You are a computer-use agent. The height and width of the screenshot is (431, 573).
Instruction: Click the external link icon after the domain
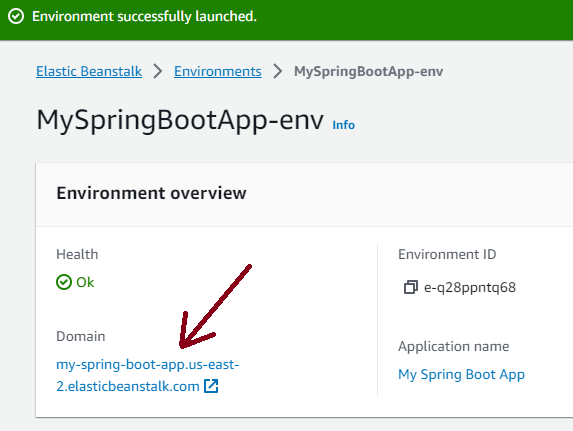[x=211, y=386]
